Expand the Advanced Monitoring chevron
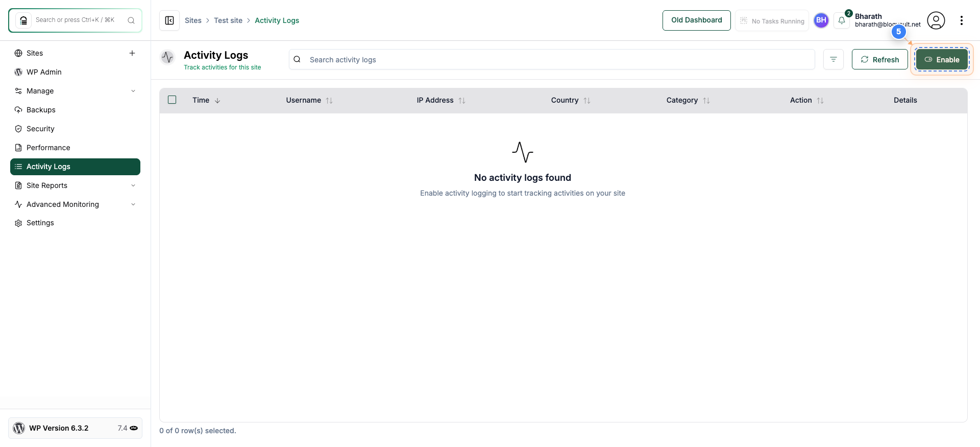Viewport: 980px width, 447px height. coord(133,204)
